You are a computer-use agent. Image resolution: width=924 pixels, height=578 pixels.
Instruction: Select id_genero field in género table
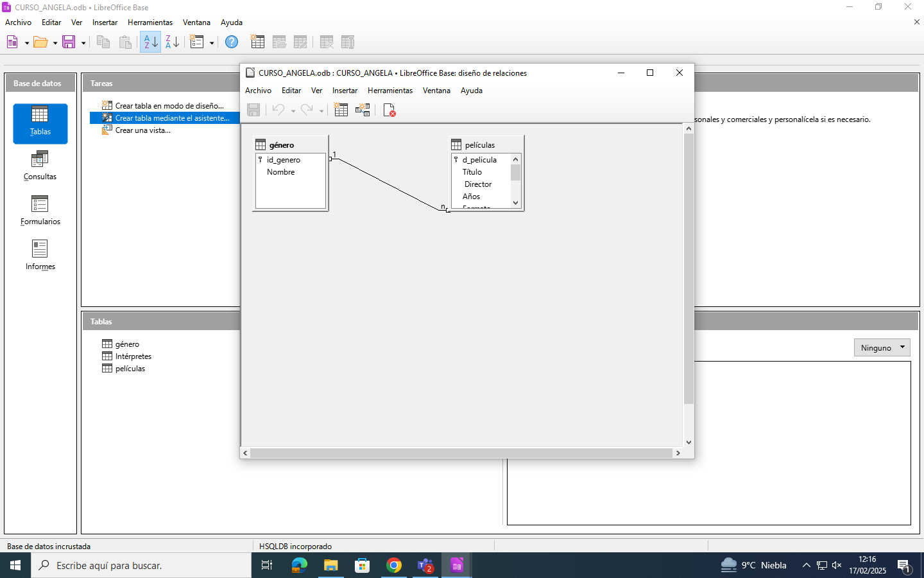pos(284,160)
